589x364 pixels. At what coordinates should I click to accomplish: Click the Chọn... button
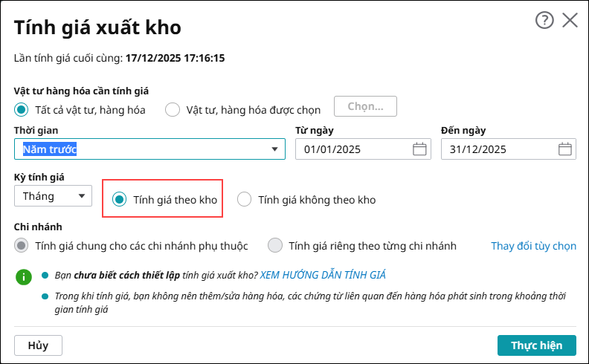point(365,107)
